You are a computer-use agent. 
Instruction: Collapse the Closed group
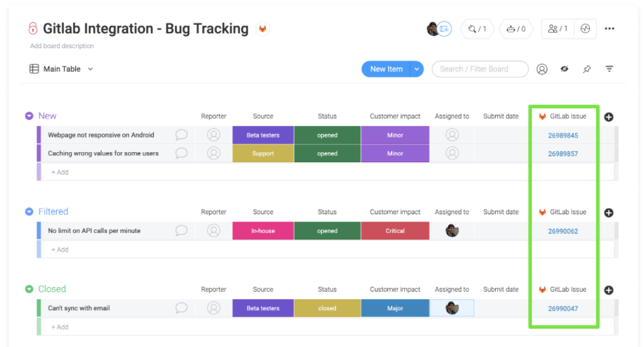29,289
